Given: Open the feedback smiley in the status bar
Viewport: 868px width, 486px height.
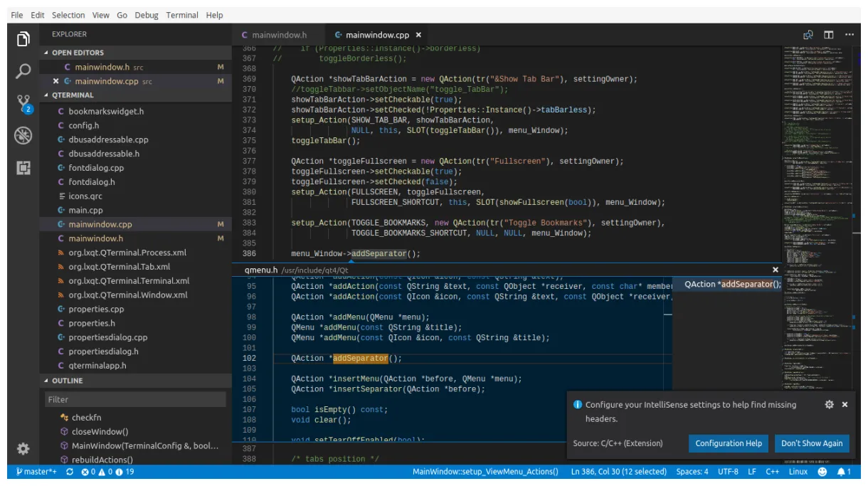Looking at the screenshot, I should [x=824, y=471].
